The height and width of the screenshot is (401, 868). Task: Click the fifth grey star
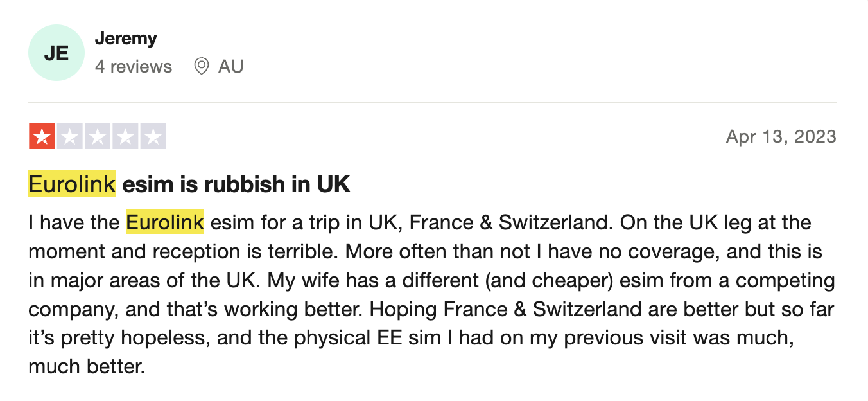(153, 136)
